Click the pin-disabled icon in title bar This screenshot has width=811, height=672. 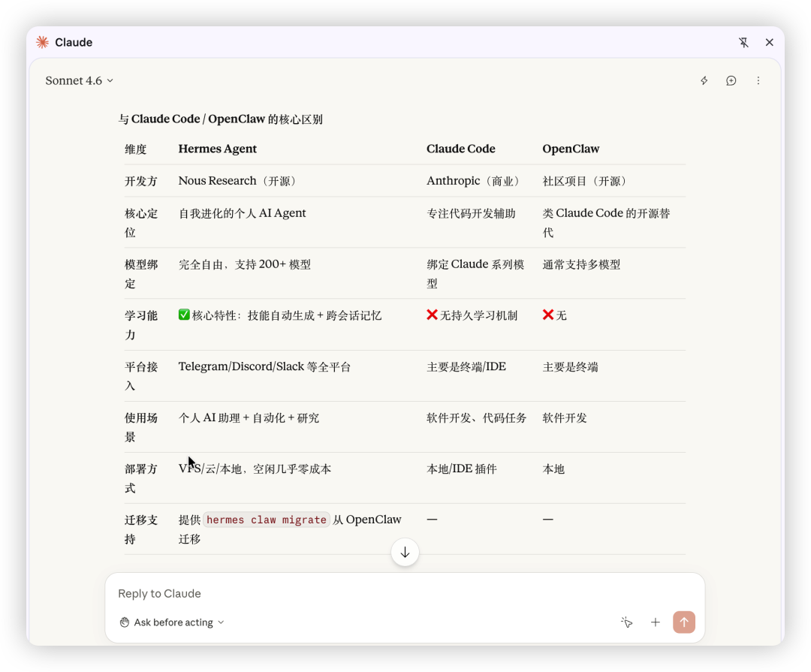pyautogui.click(x=743, y=42)
